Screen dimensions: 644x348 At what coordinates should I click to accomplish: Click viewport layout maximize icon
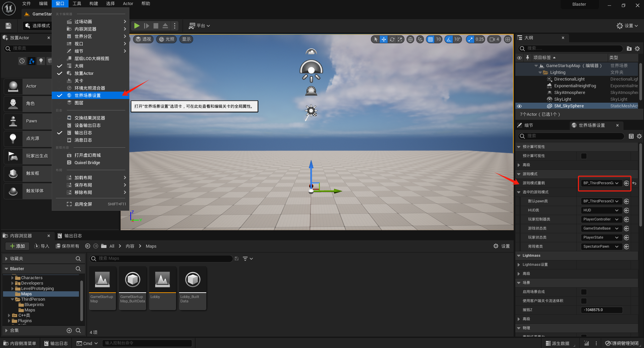pyautogui.click(x=508, y=39)
